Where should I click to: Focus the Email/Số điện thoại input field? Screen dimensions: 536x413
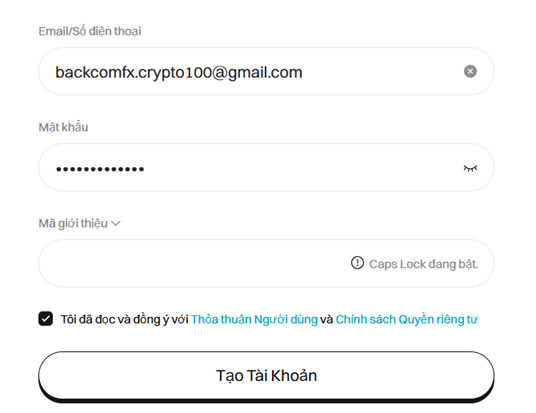click(x=266, y=71)
